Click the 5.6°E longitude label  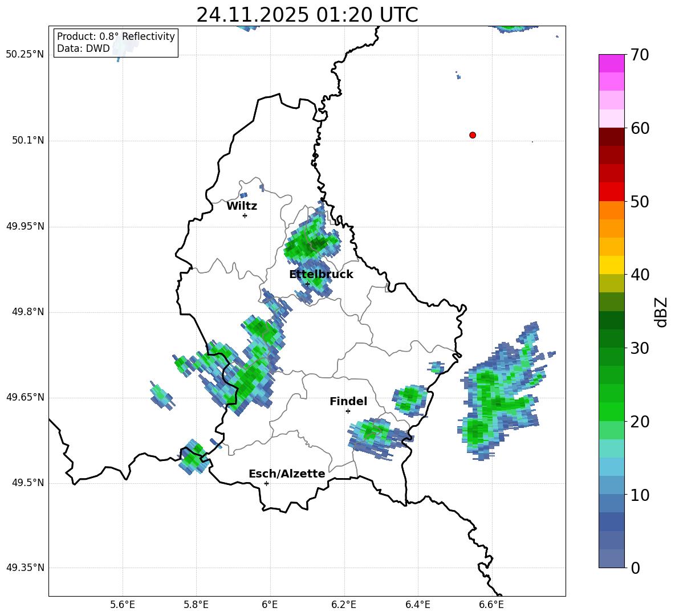122,605
